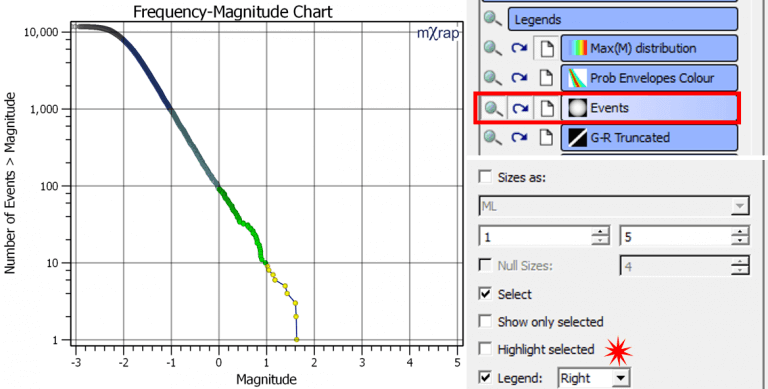Decrease the minimum size value of 1
Image resolution: width=768 pixels, height=389 pixels.
pos(600,241)
